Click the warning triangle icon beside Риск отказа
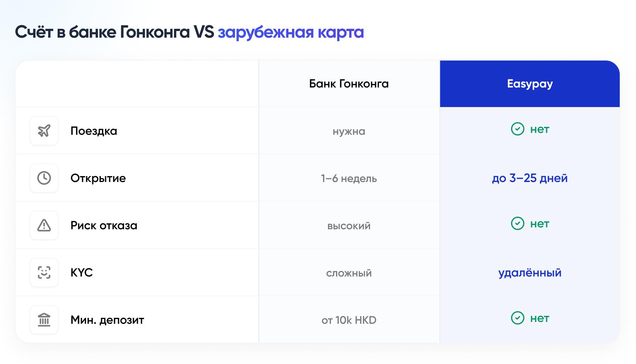 (x=44, y=225)
